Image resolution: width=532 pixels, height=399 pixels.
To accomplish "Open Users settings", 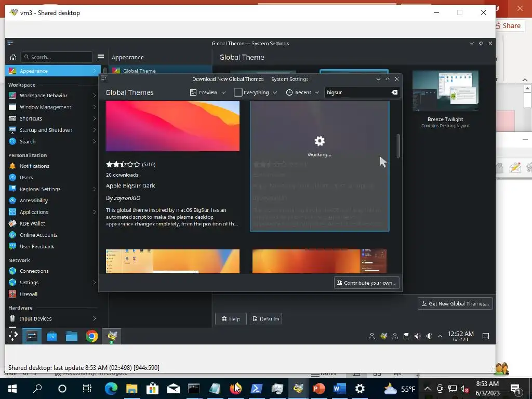I will pyautogui.click(x=53, y=178).
